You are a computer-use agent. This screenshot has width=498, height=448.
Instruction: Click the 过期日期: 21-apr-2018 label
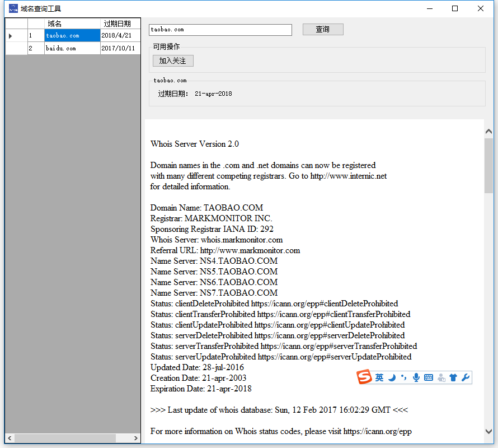pyautogui.click(x=195, y=94)
